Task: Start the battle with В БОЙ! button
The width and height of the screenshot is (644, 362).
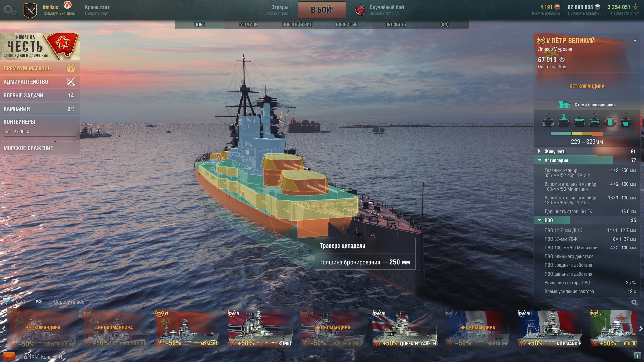Action: click(x=322, y=10)
